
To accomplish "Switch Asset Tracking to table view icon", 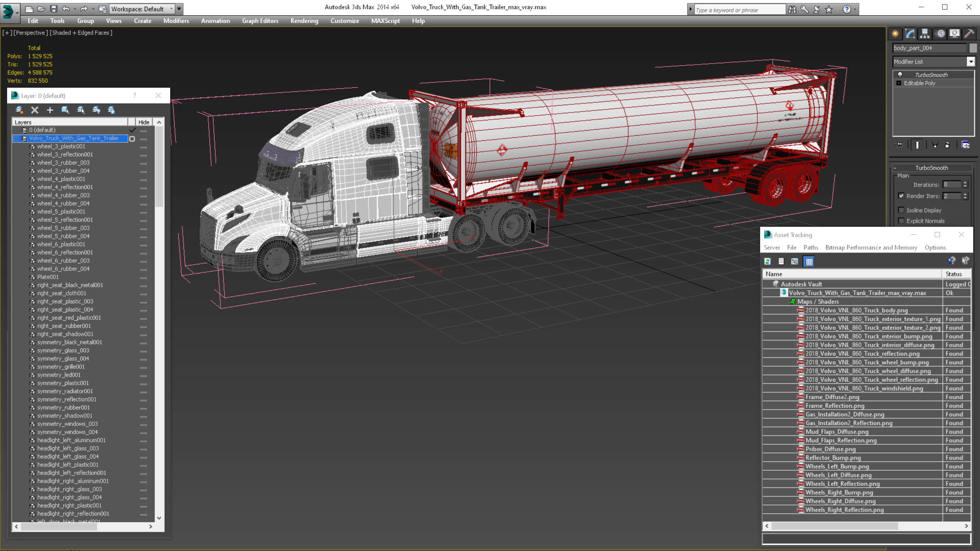I will click(x=809, y=262).
